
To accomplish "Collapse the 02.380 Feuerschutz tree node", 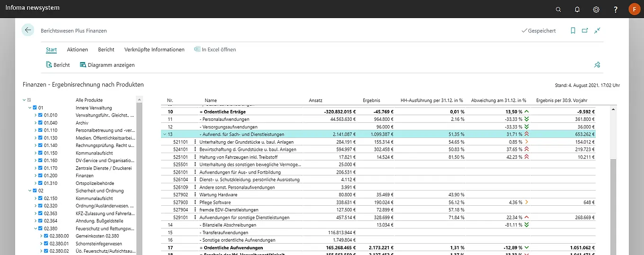I will pos(35,228).
